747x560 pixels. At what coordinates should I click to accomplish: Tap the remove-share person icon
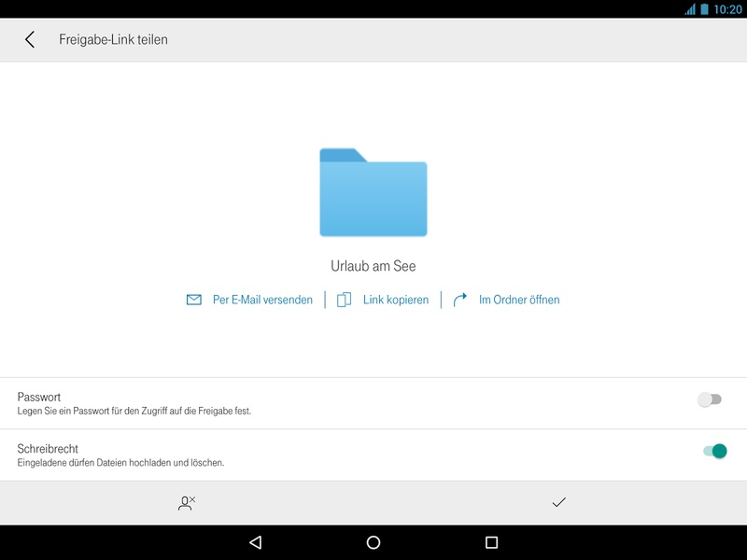point(186,503)
